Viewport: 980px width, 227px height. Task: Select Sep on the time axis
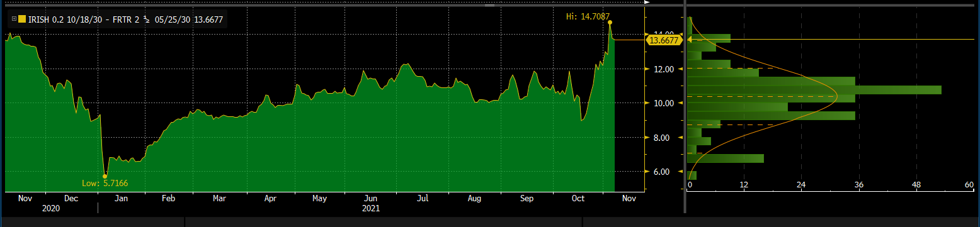527,198
